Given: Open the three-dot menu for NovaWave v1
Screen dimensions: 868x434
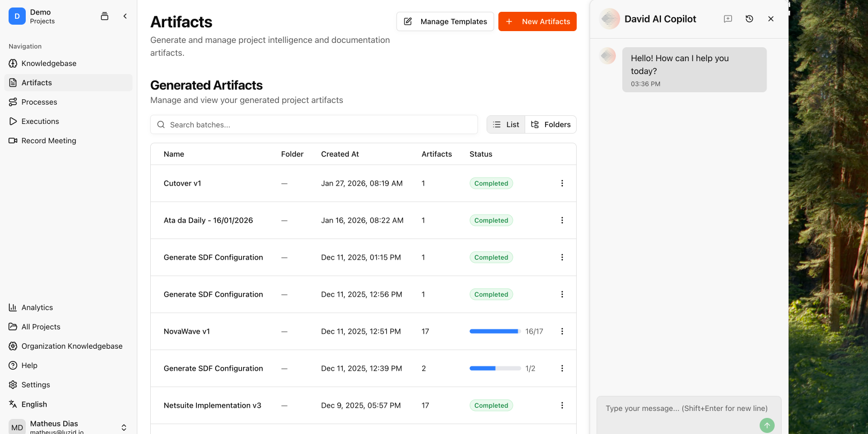Looking at the screenshot, I should click(x=562, y=332).
